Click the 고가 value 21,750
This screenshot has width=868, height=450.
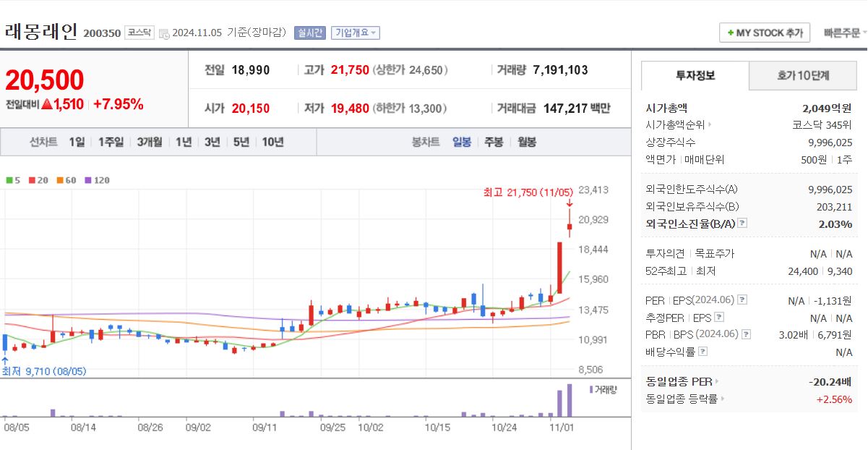[350, 70]
